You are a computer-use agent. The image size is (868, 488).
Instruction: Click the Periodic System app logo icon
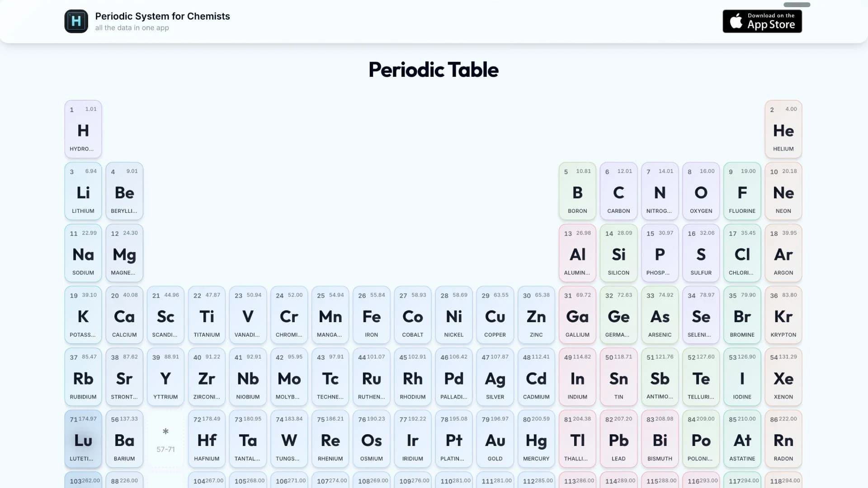[x=76, y=21]
